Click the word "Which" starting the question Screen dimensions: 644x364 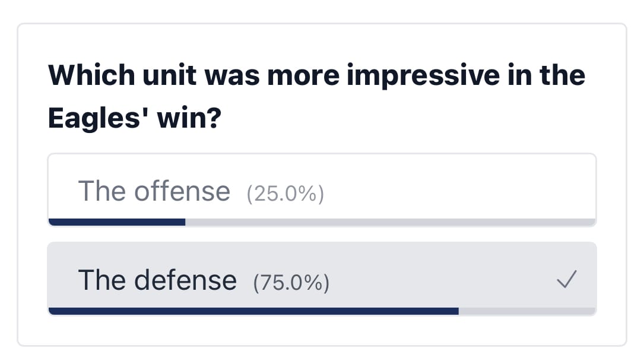tap(91, 75)
